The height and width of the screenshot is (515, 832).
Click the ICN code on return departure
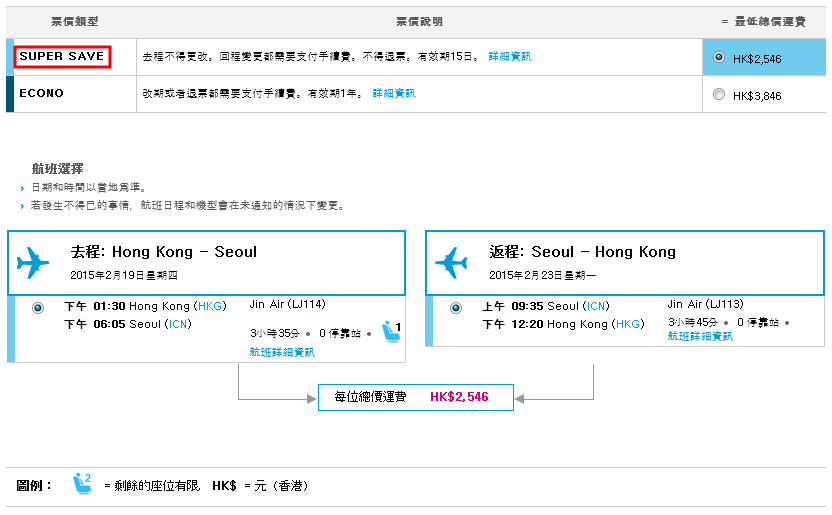(596, 306)
